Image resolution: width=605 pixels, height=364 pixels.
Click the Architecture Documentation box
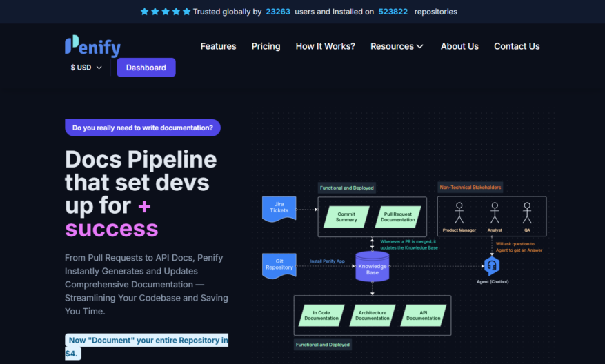[x=373, y=316]
